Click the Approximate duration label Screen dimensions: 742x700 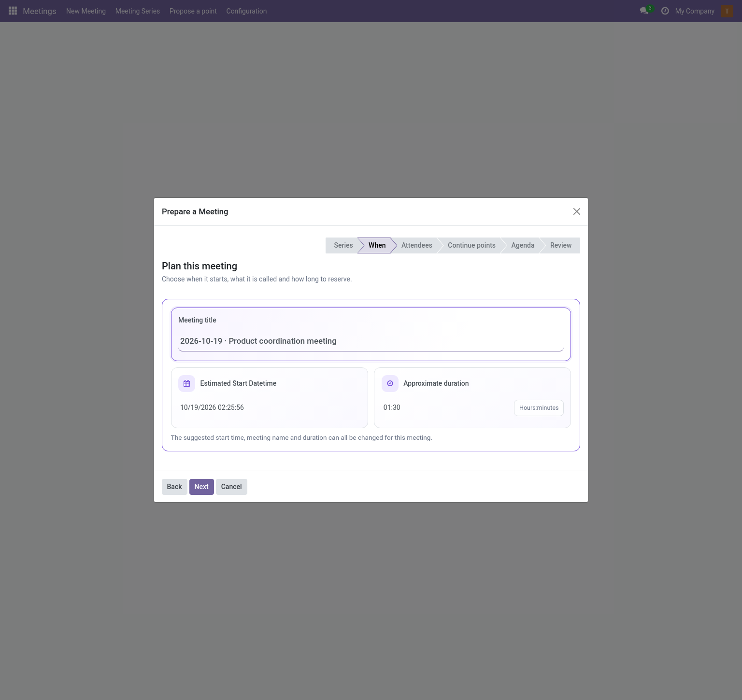[x=436, y=383]
